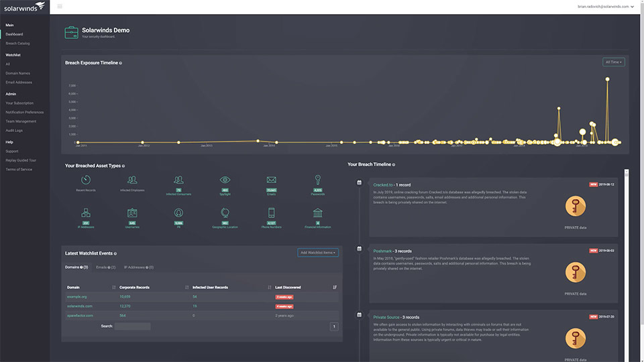The image size is (644, 362).
Task: Open the Recent Records clock icon
Action: [x=85, y=180]
